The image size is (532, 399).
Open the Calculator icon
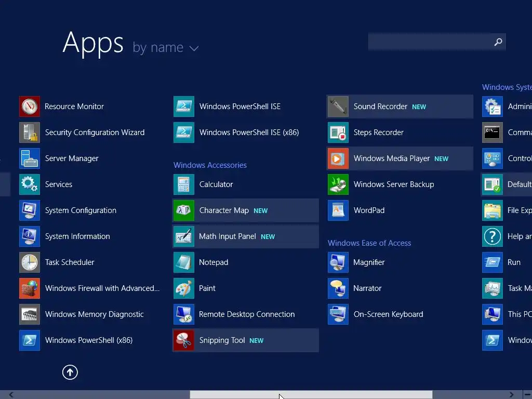[184, 184]
